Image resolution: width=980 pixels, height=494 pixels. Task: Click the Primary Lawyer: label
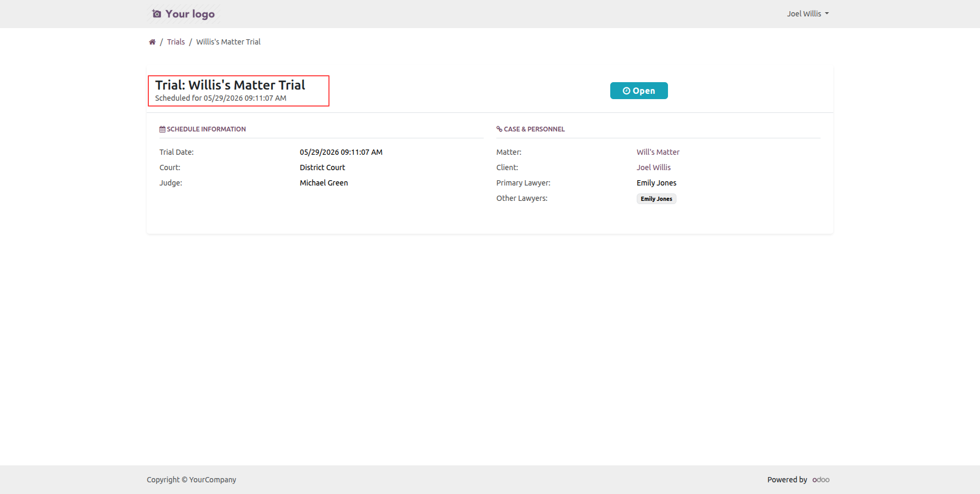point(523,183)
